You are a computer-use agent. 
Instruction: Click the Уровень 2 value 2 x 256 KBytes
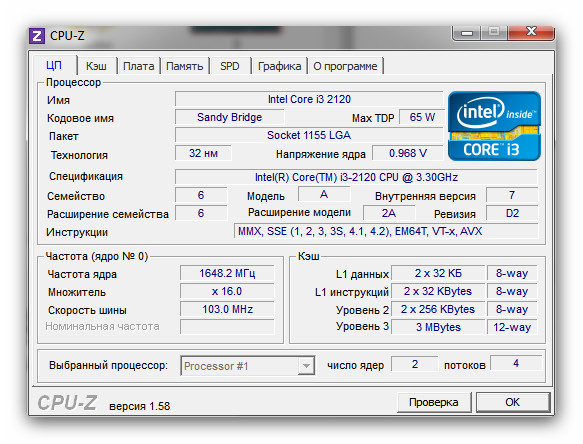[438, 309]
